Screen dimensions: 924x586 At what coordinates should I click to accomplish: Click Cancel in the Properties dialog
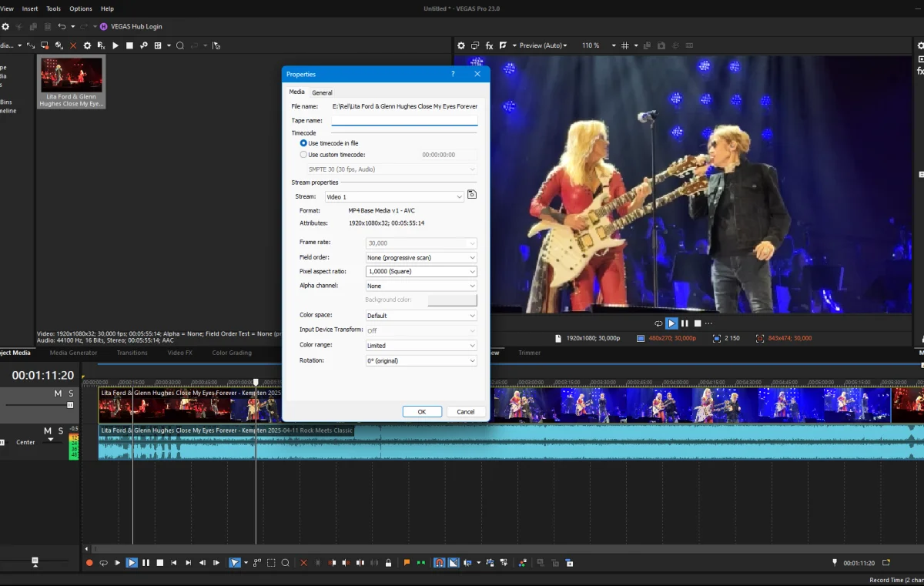(x=466, y=412)
